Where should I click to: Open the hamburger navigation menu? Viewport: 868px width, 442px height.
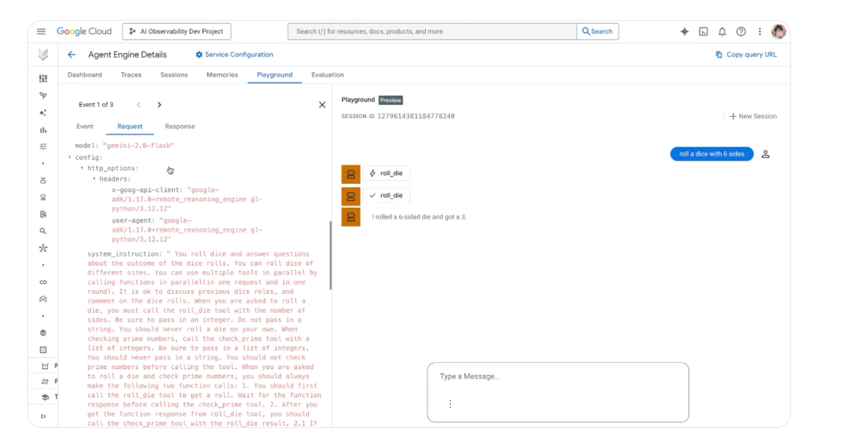pos(41,31)
